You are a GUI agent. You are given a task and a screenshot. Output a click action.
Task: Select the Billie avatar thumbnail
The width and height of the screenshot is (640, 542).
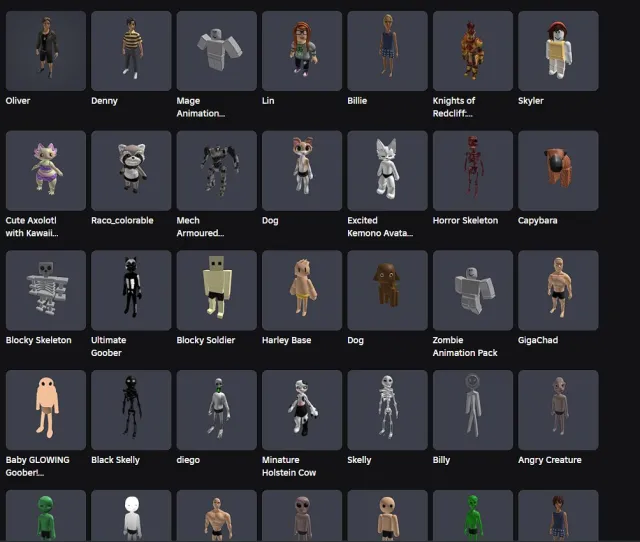[387, 51]
